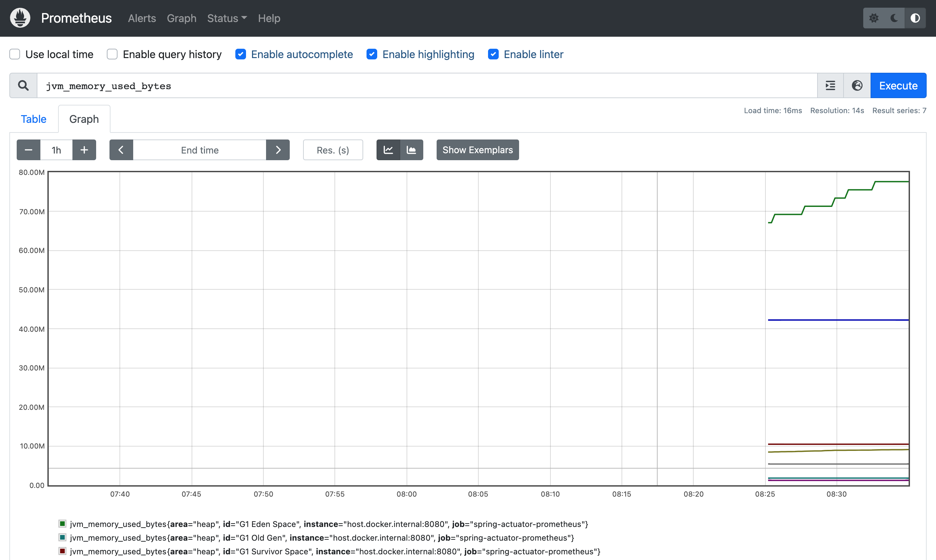Focus the expression query input

pos(427,85)
